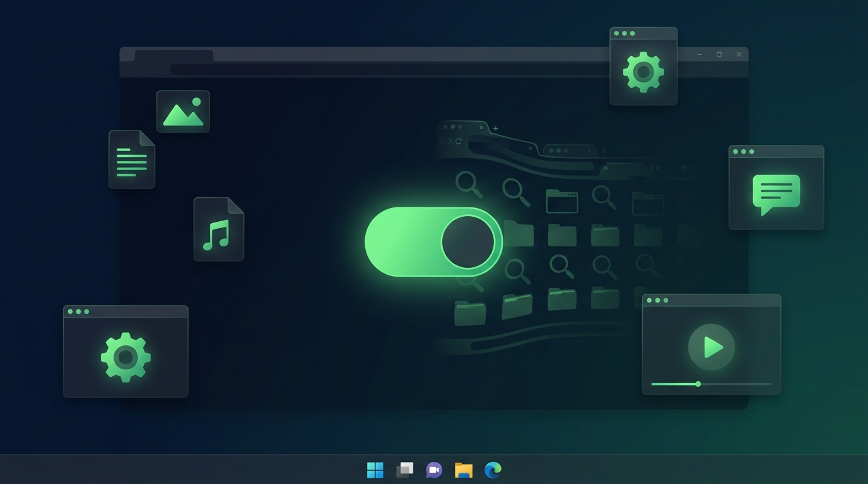This screenshot has height=484, width=868.
Task: Launch the Chat app from the taskbar
Action: click(x=434, y=470)
